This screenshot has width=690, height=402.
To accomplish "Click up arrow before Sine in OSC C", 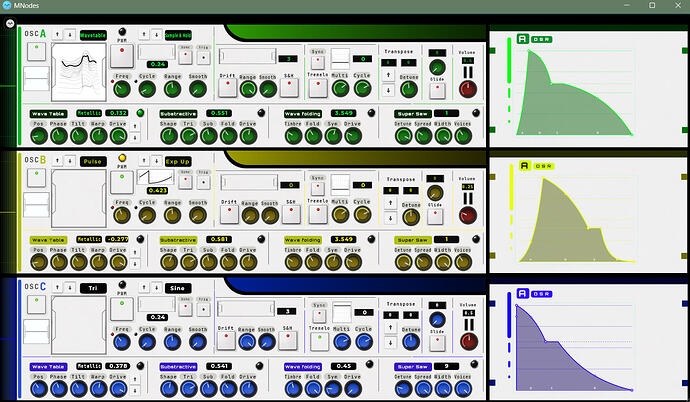I will [144, 288].
